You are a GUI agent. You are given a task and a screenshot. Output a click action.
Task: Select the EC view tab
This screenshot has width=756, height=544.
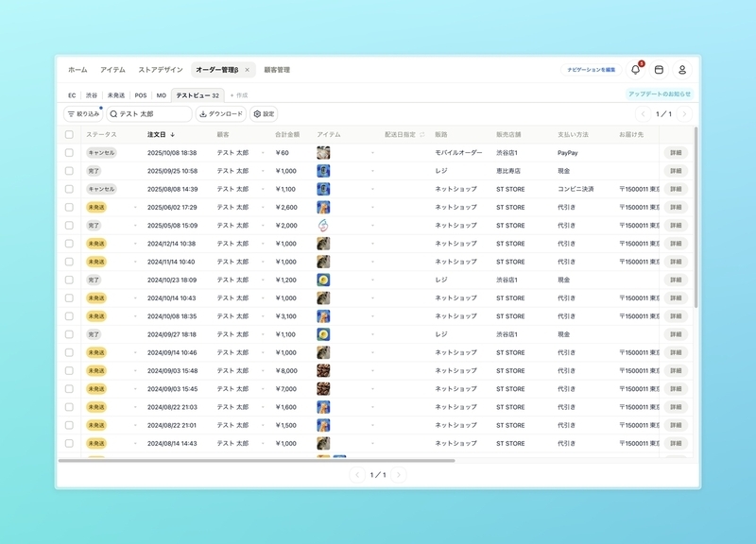(x=72, y=95)
